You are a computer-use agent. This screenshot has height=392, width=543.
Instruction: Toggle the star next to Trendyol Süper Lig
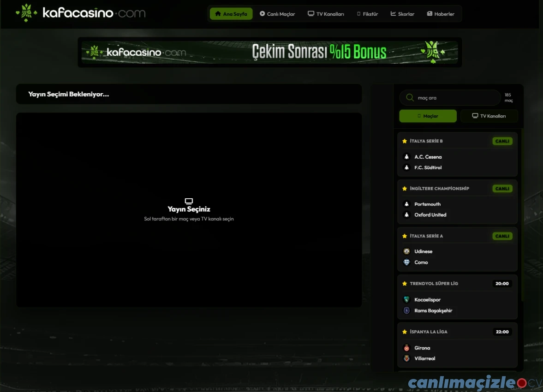tap(405, 283)
